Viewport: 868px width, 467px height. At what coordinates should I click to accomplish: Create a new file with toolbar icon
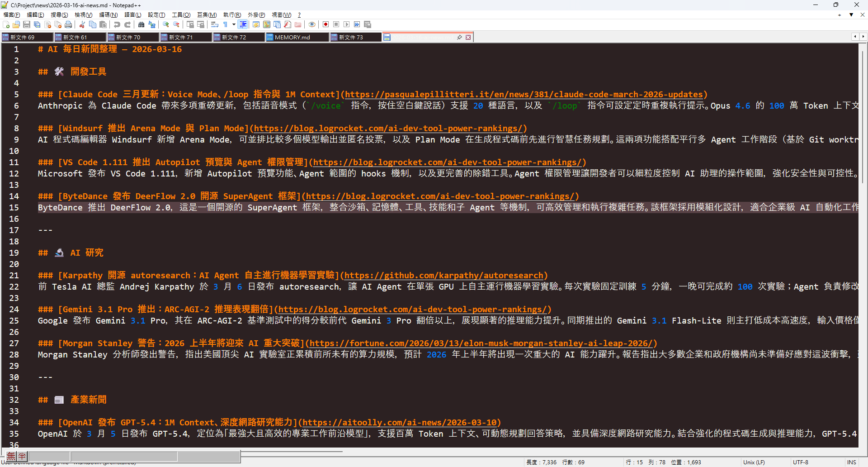(6, 25)
